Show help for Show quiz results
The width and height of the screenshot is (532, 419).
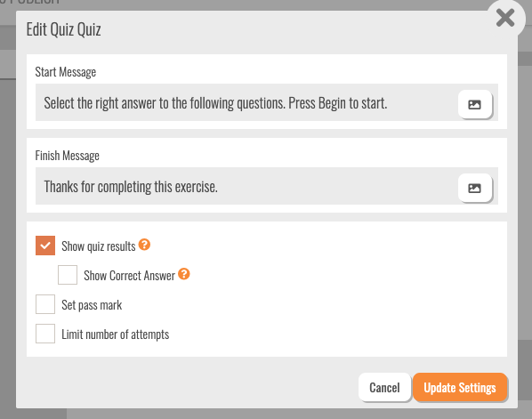(144, 245)
